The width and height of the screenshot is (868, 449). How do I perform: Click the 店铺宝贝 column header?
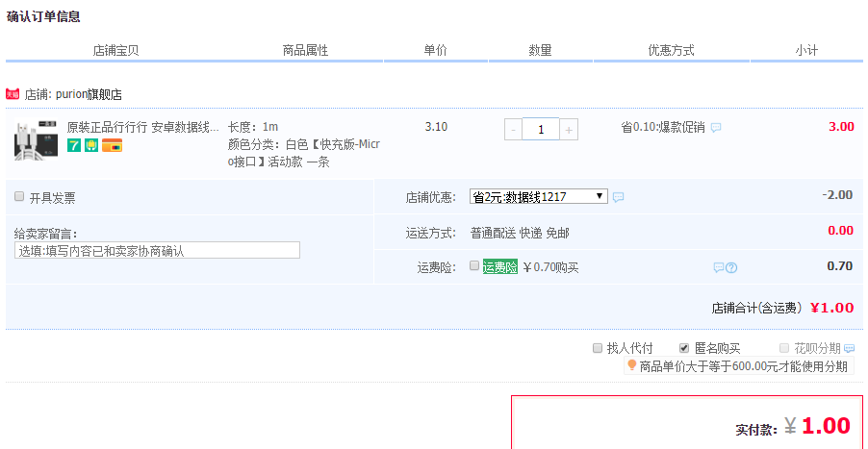point(115,51)
